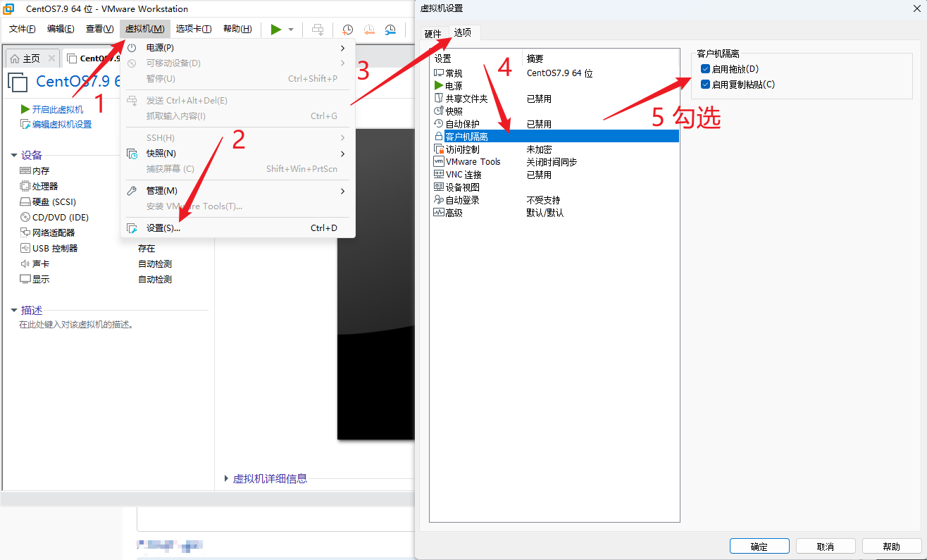Click the disc icon beside CD/DVD (IDE)
Screen dimensions: 927x560
tap(25, 217)
